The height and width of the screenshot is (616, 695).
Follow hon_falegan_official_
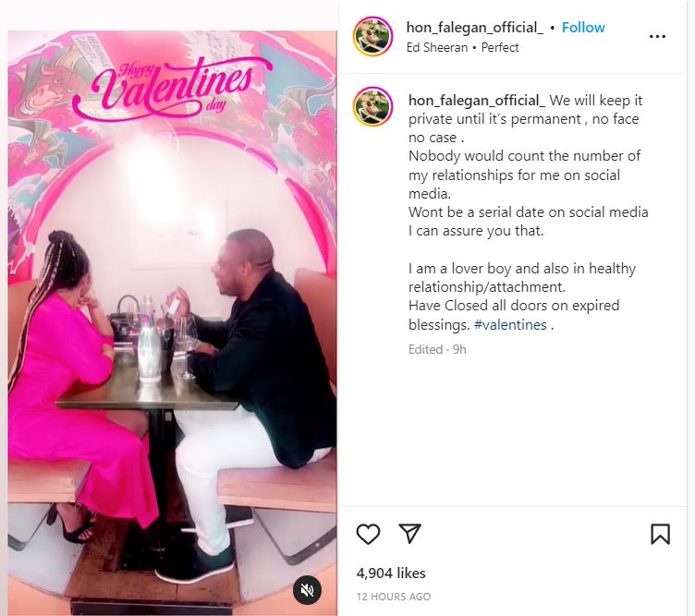583,28
